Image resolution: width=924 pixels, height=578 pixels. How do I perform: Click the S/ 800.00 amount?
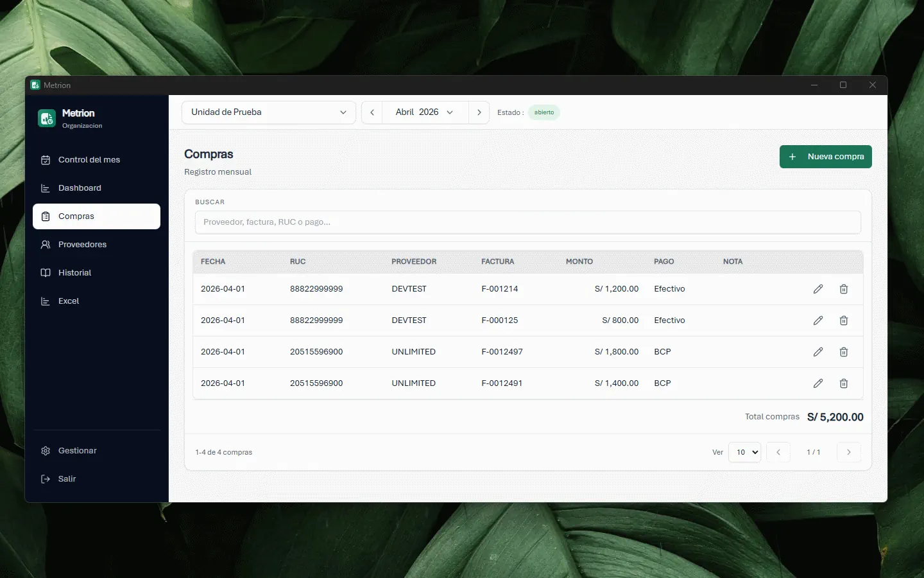620,320
